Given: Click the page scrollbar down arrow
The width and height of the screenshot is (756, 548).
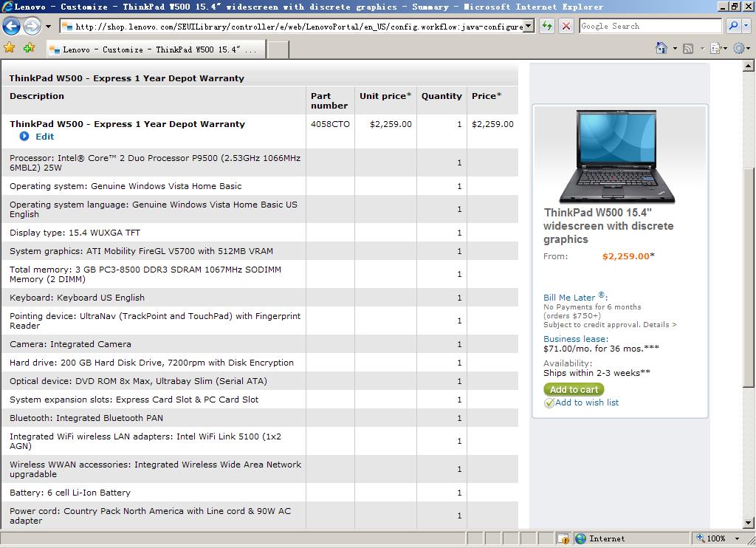Looking at the screenshot, I should 749,522.
